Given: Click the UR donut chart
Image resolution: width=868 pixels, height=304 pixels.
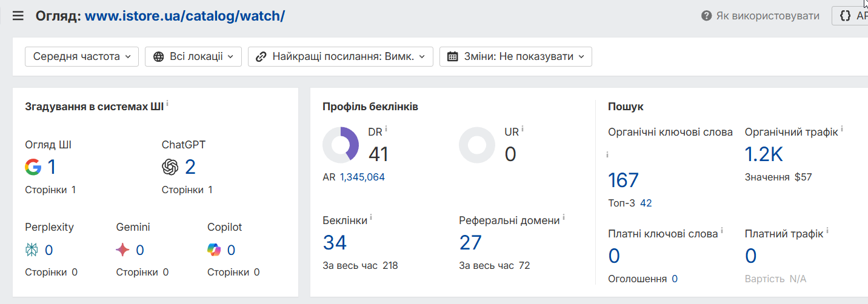Looking at the screenshot, I should coord(477,145).
